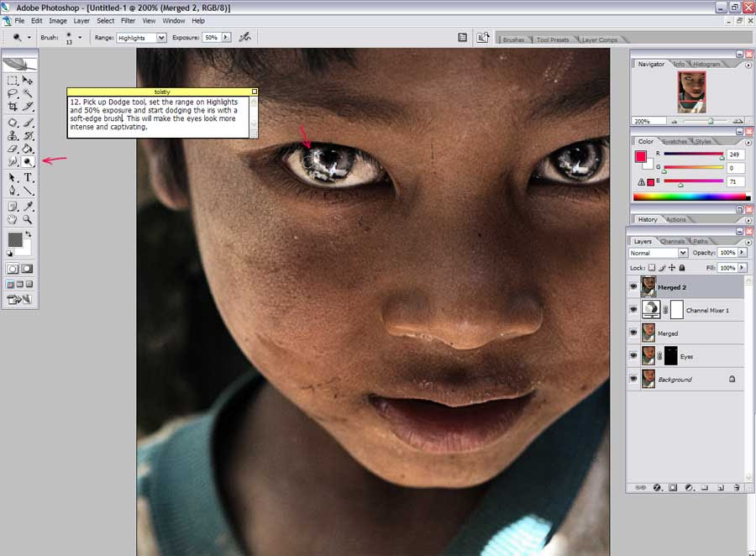This screenshot has width=756, height=556.
Task: Enable the airbrush option icon
Action: pyautogui.click(x=245, y=37)
